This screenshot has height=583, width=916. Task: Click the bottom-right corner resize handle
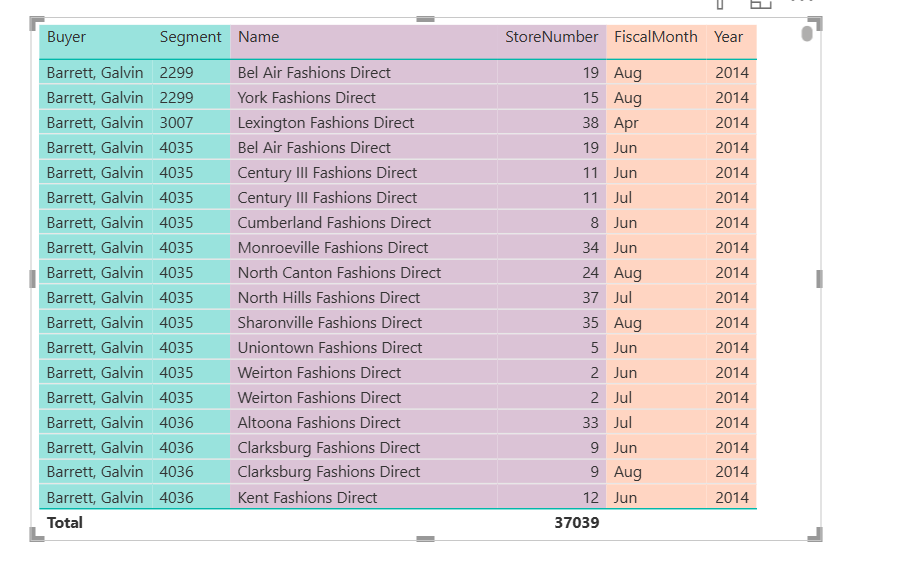tap(816, 535)
